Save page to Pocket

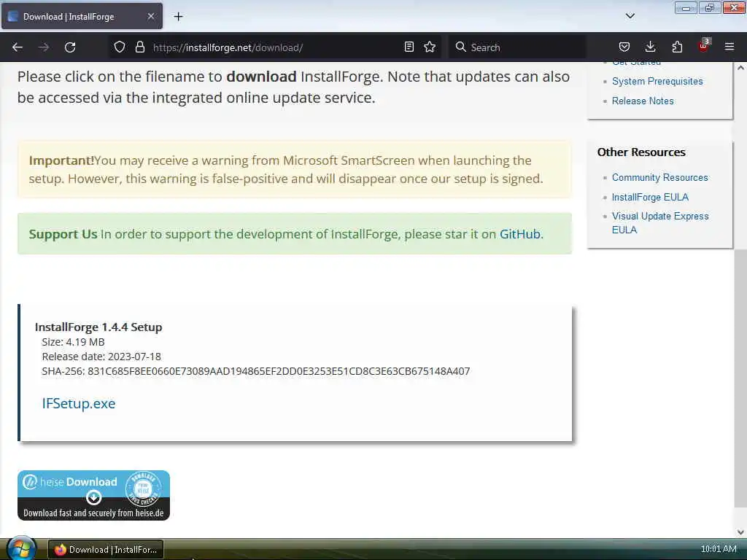click(x=624, y=47)
